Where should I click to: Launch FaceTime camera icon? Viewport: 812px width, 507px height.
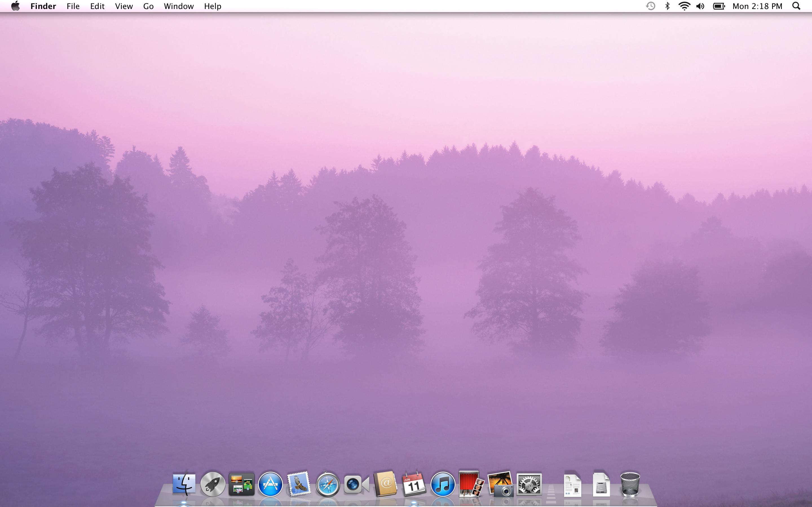pyautogui.click(x=356, y=484)
